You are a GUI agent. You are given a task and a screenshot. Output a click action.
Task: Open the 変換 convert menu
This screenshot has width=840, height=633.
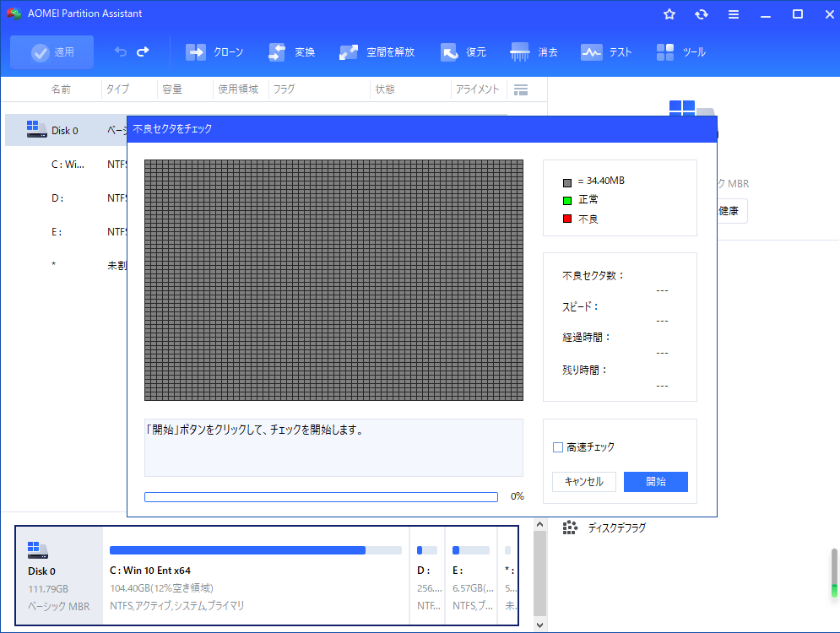pos(291,52)
